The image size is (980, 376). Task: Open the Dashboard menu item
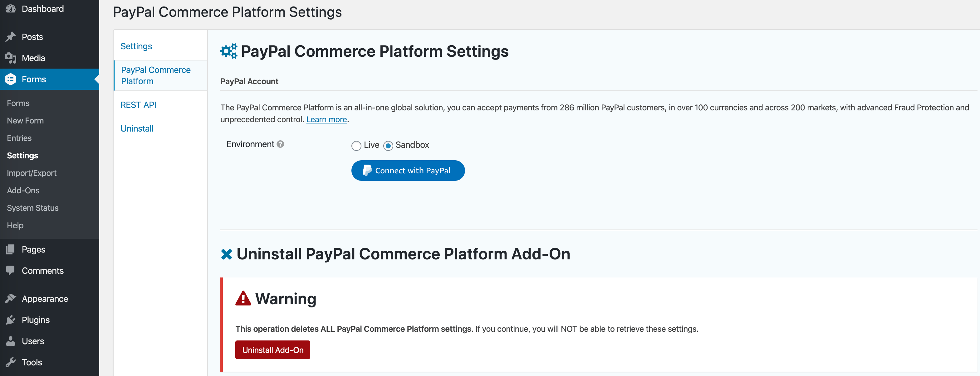point(49,9)
